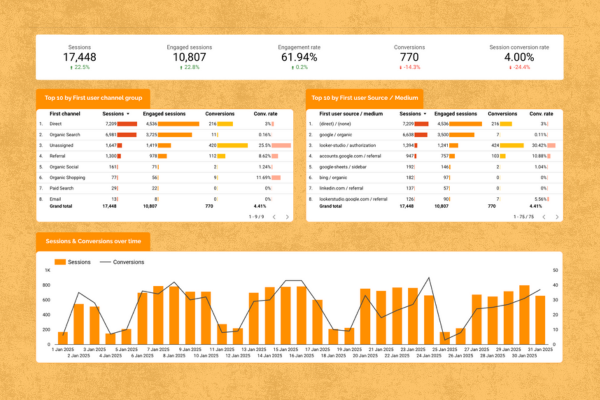The image size is (600, 400).
Task: Go to next page in Source / Medium table
Action: click(558, 215)
